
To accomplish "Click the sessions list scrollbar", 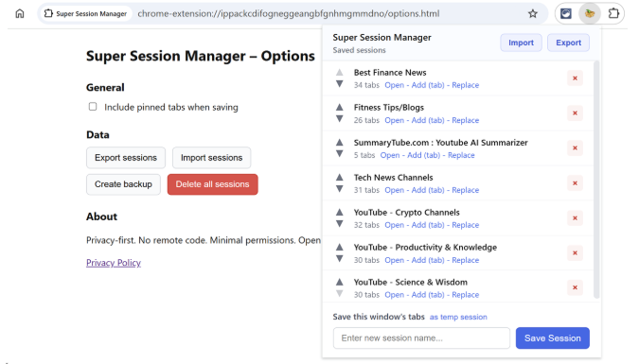I will (x=596, y=180).
